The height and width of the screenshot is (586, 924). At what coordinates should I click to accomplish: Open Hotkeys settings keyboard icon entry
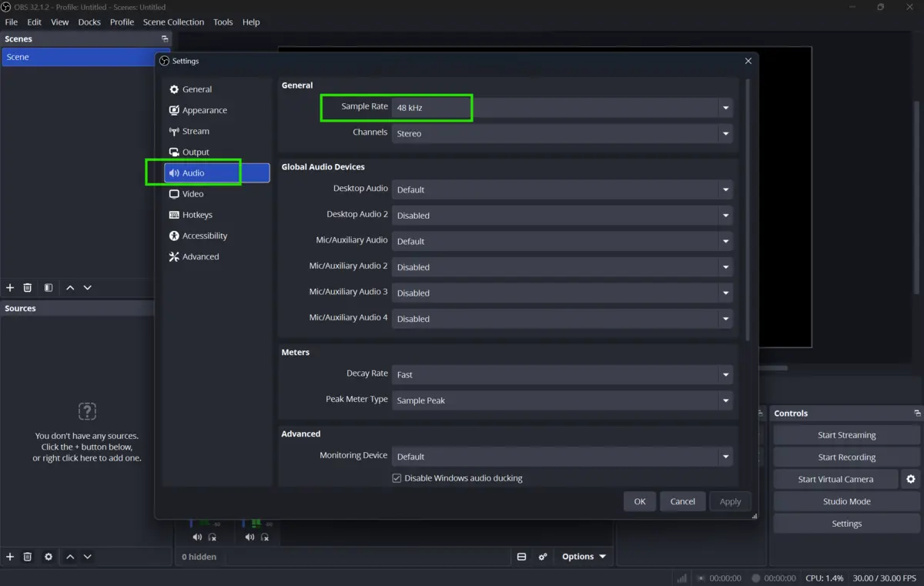tap(217, 215)
